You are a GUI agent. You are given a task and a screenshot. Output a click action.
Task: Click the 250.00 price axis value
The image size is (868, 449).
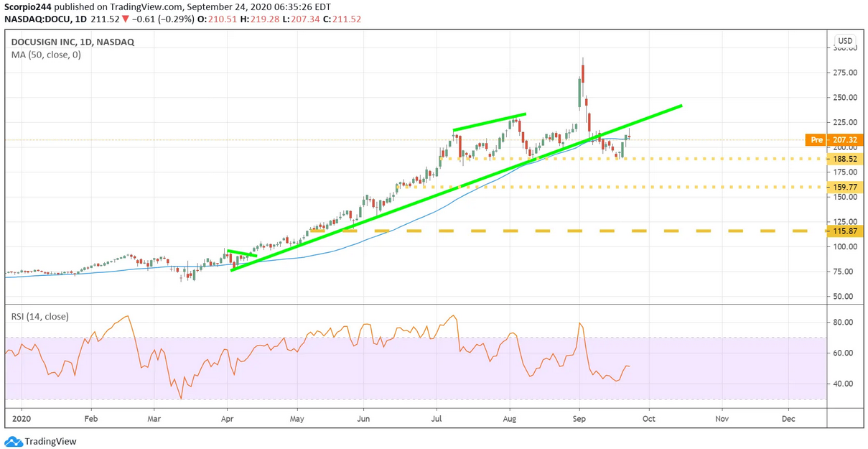(845, 98)
